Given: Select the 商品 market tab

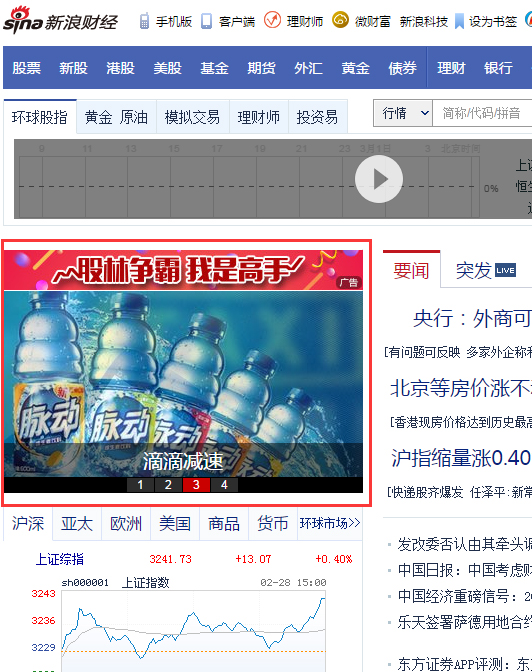Looking at the screenshot, I should 224,524.
